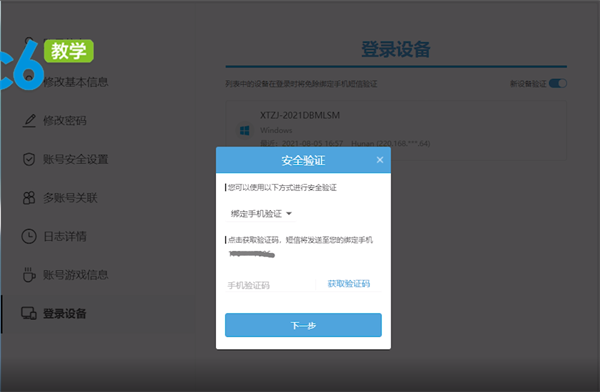Open the 绑定手机验证 dropdown
Image resolution: width=600 pixels, height=392 pixels.
pos(261,214)
